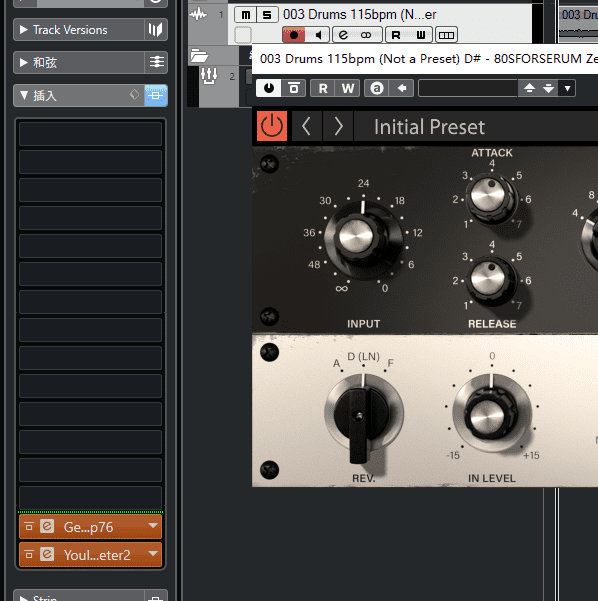This screenshot has width=598, height=601.
Task: Open Youl...eter2 insert dropdown arrow
Action: 153,553
